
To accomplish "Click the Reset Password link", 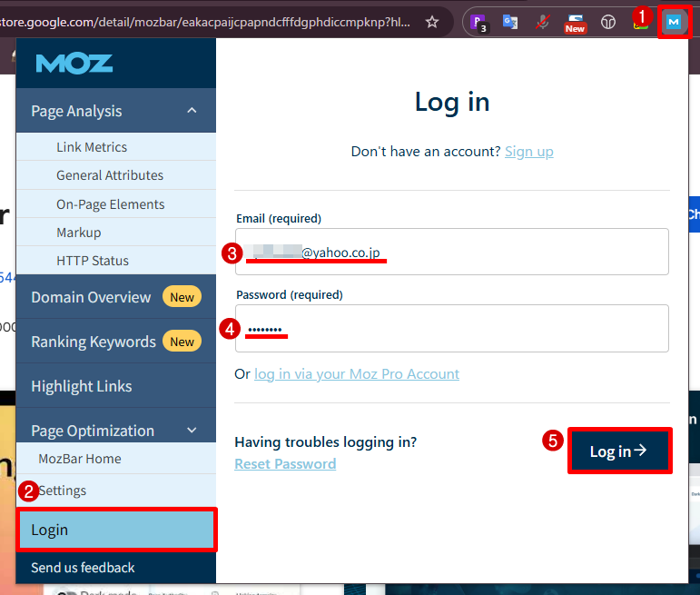I will [x=285, y=464].
